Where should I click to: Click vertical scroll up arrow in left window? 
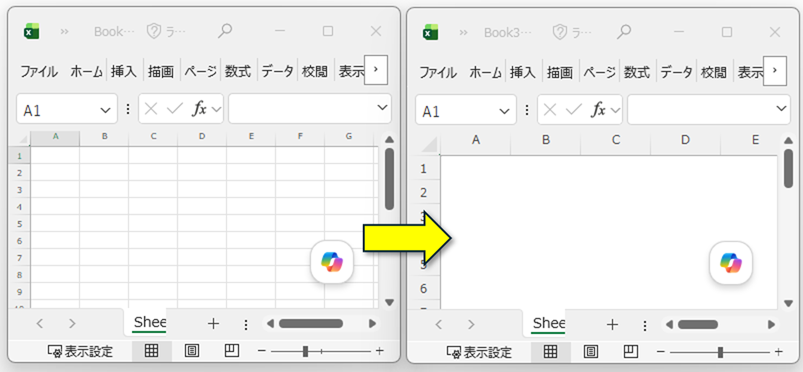click(x=389, y=139)
